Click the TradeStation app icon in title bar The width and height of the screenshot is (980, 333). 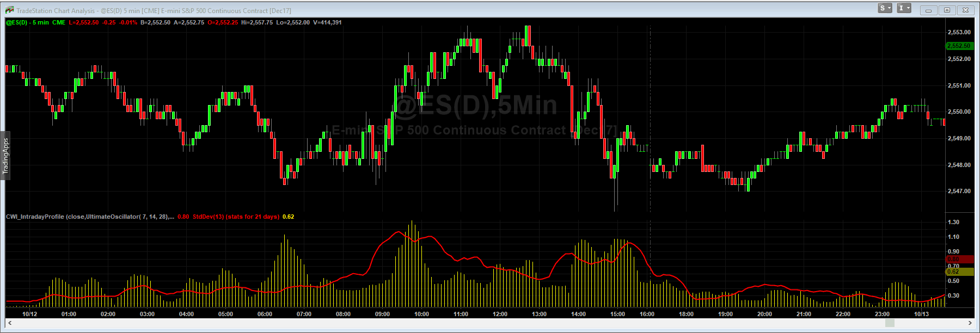tap(9, 10)
